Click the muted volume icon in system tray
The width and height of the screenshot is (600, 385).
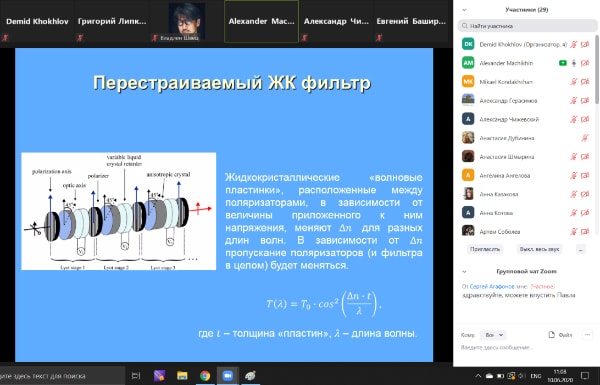tap(521, 376)
